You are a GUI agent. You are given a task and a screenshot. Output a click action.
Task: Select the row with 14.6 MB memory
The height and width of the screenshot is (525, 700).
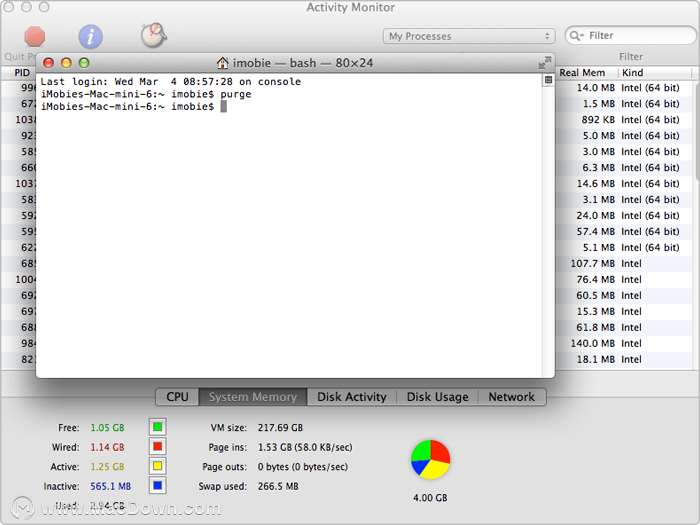[625, 184]
